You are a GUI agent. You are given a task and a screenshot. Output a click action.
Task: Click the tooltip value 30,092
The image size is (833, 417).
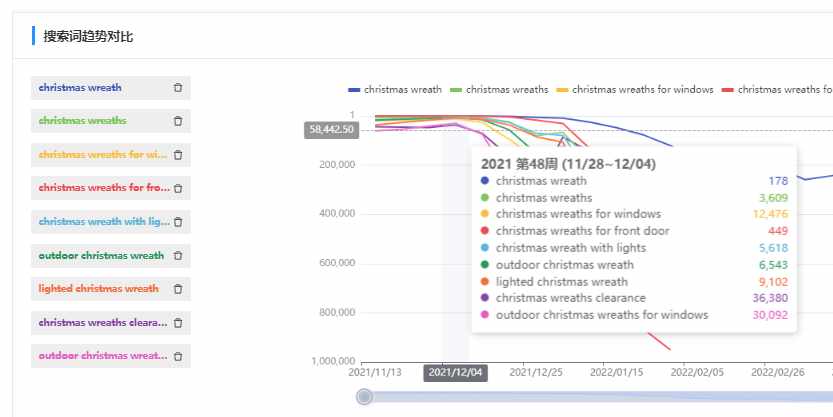click(770, 315)
